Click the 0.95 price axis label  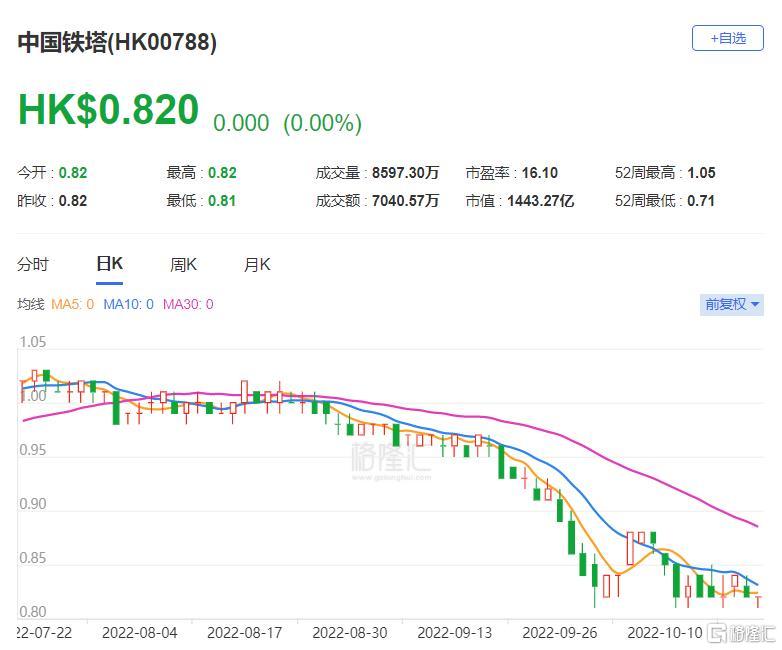pos(33,450)
